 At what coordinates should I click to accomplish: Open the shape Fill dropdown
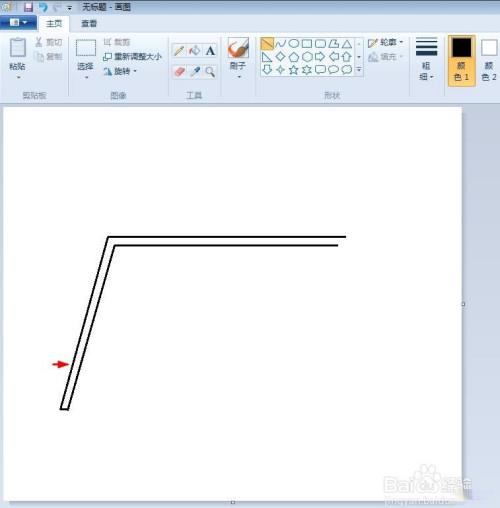point(386,57)
